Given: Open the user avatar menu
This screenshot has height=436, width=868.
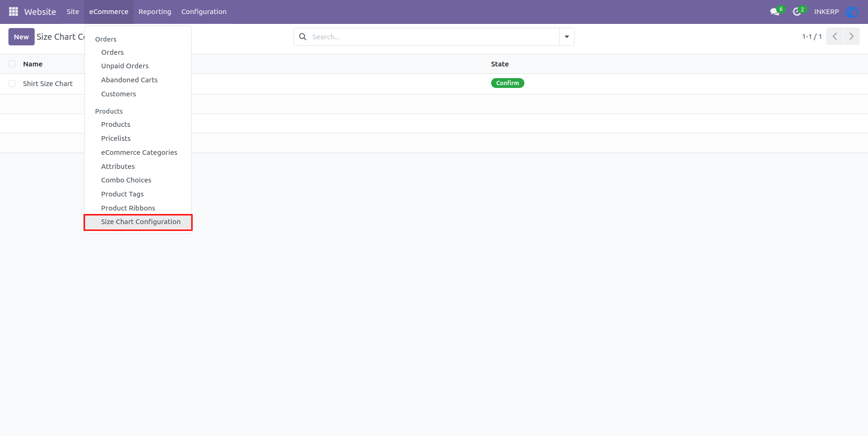Looking at the screenshot, I should click(x=852, y=12).
